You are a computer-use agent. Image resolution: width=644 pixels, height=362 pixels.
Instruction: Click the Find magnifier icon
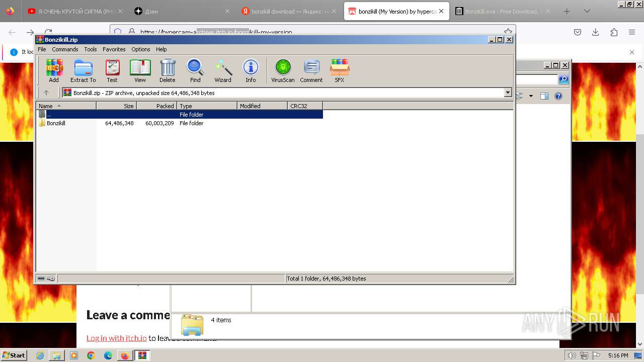195,70
